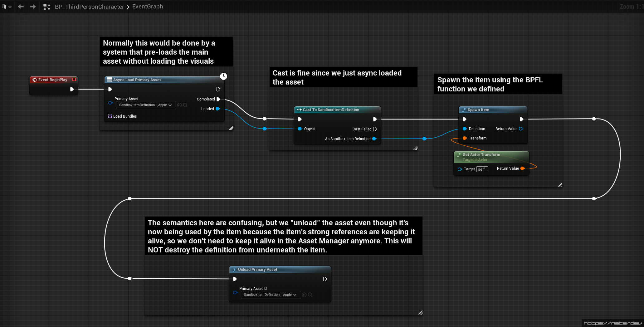Click browse-to-asset magnifier on Async Load node
644x327 pixels.
coord(185,105)
